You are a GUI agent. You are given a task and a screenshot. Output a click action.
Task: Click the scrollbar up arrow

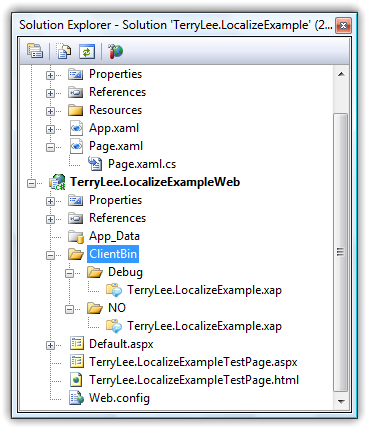coord(341,74)
